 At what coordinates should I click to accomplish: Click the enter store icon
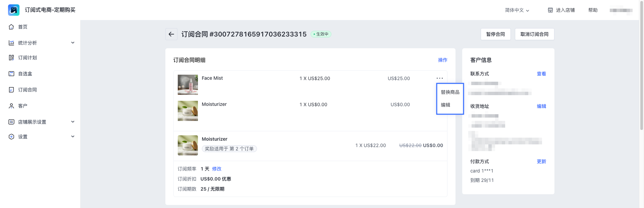pos(550,10)
